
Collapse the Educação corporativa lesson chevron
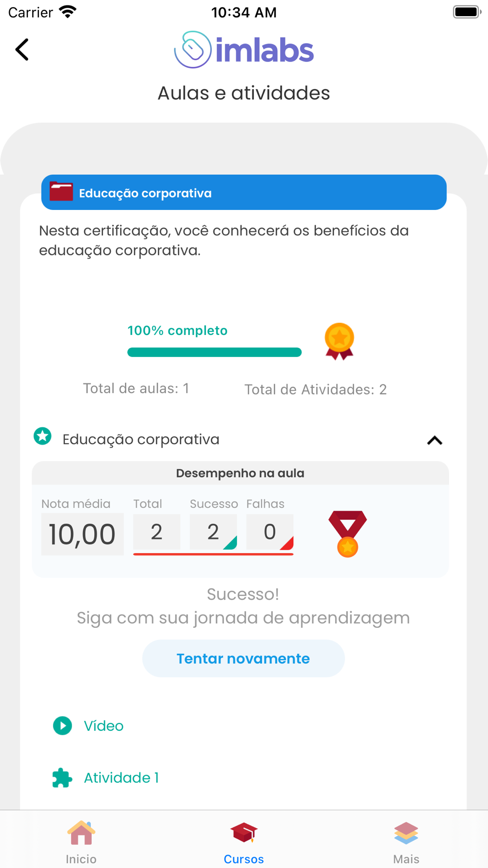click(x=434, y=440)
